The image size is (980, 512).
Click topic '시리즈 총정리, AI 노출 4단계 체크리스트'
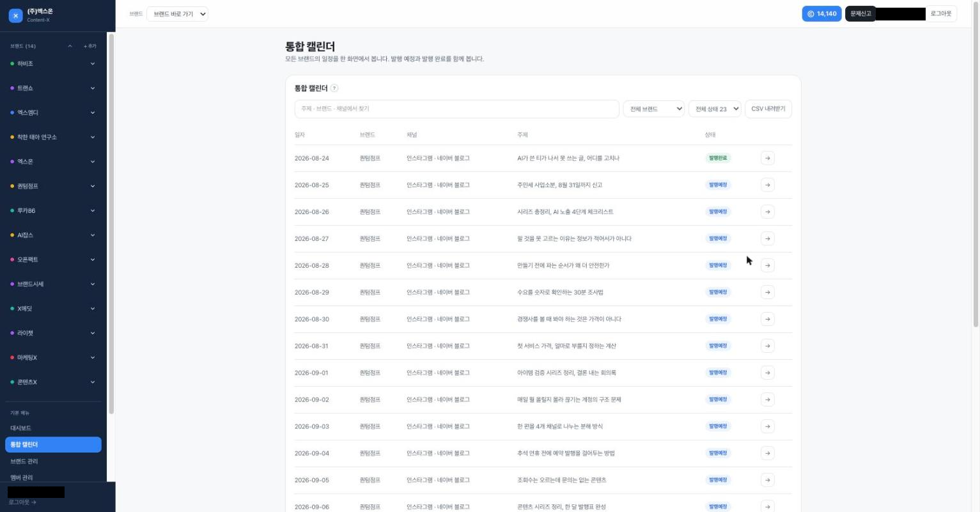coord(565,212)
